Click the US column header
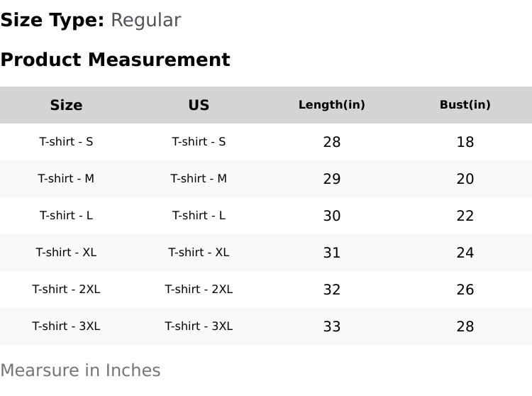532x396 pixels. click(x=199, y=105)
